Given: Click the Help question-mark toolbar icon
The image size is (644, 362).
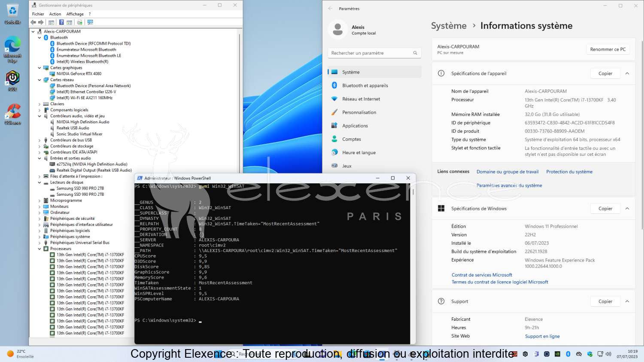Looking at the screenshot, I should 61,22.
